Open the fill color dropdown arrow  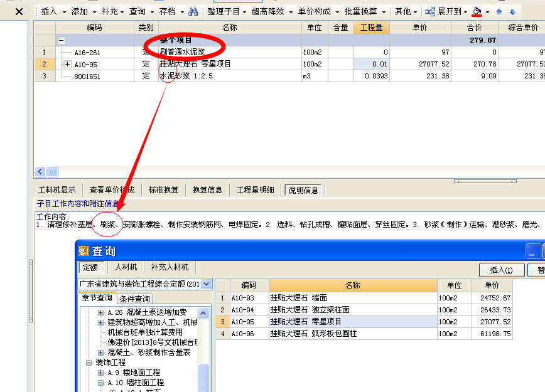point(487,12)
